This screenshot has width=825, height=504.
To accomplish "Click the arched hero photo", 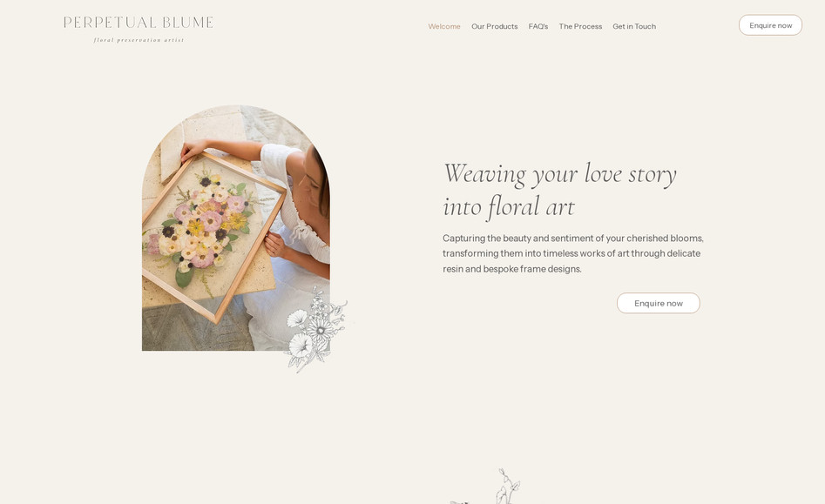I will click(236, 228).
